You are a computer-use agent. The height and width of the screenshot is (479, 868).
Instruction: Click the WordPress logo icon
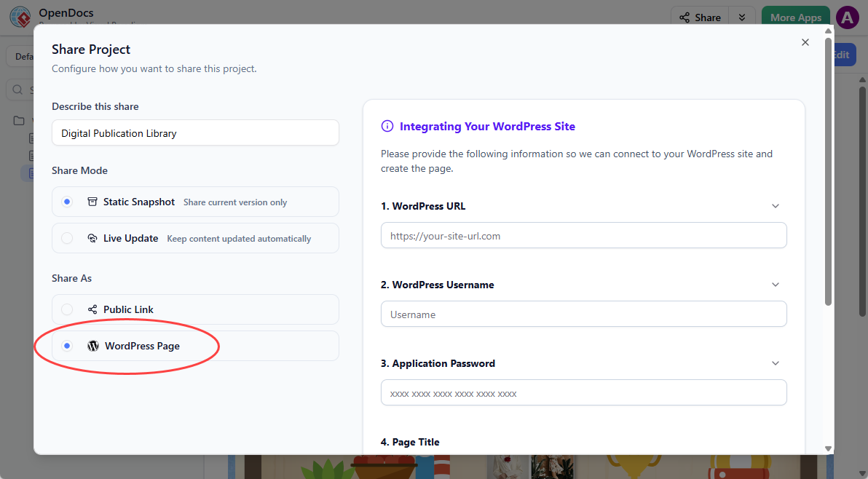pyautogui.click(x=93, y=346)
